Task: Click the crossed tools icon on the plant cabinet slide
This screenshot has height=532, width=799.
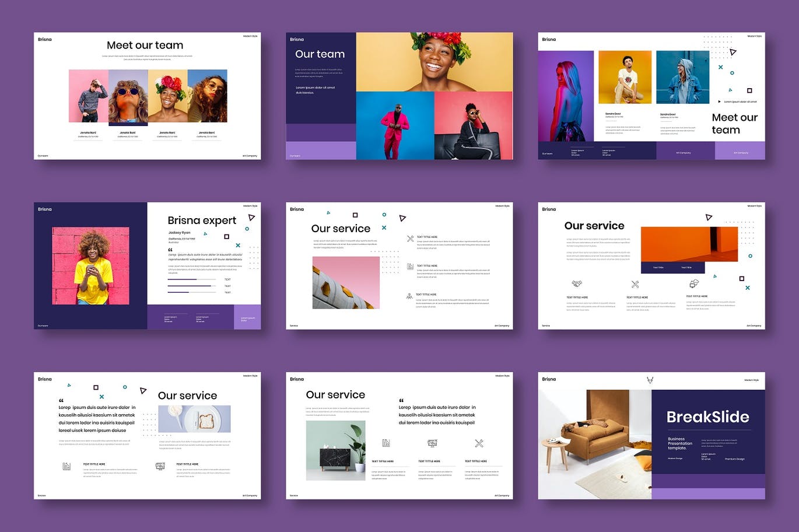Action: (x=479, y=443)
